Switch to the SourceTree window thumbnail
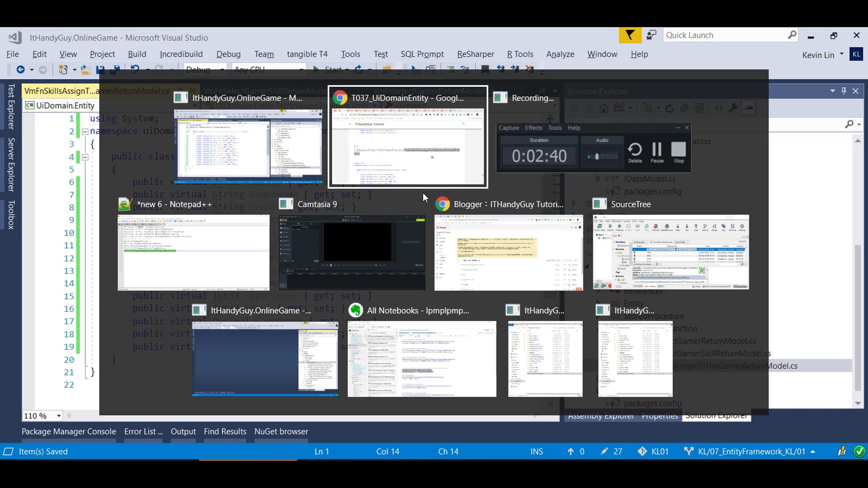 coord(671,252)
